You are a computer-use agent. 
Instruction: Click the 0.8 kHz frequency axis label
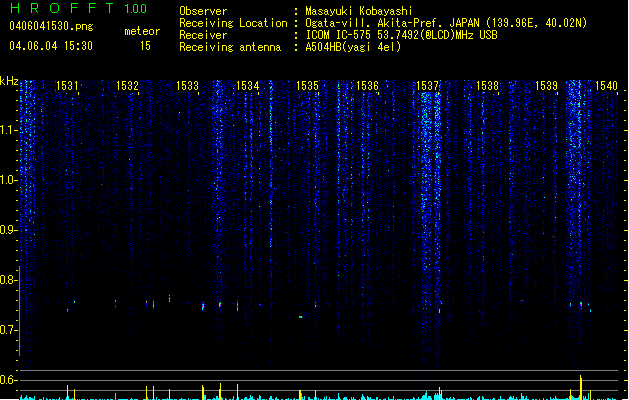[9, 280]
